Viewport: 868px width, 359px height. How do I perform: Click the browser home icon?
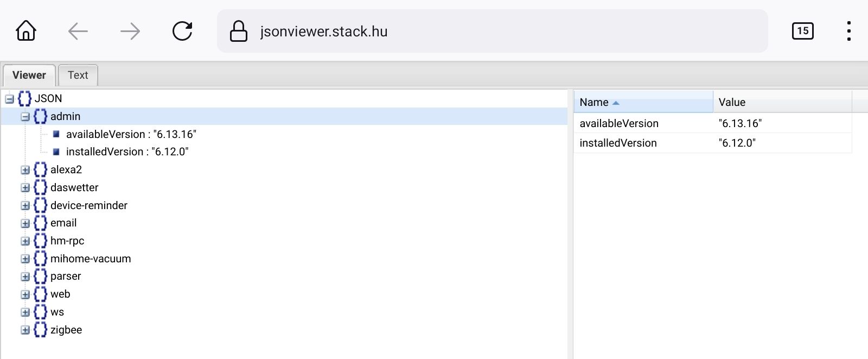coord(26,31)
